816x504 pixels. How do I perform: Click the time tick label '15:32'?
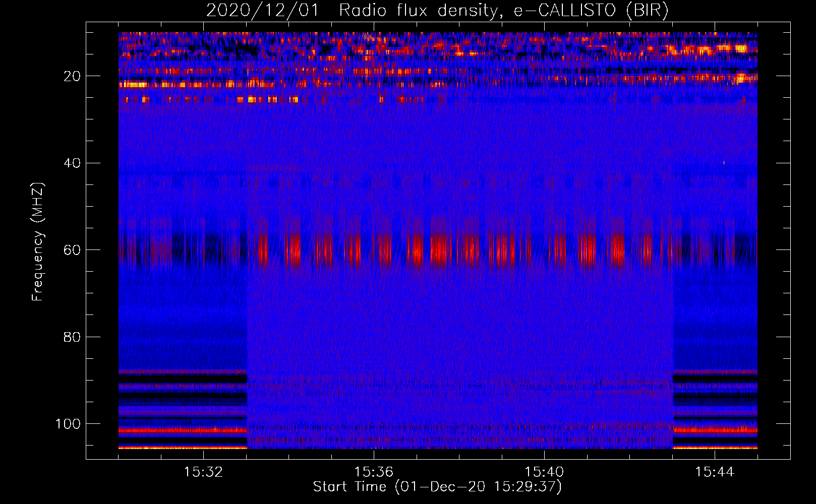203,472
